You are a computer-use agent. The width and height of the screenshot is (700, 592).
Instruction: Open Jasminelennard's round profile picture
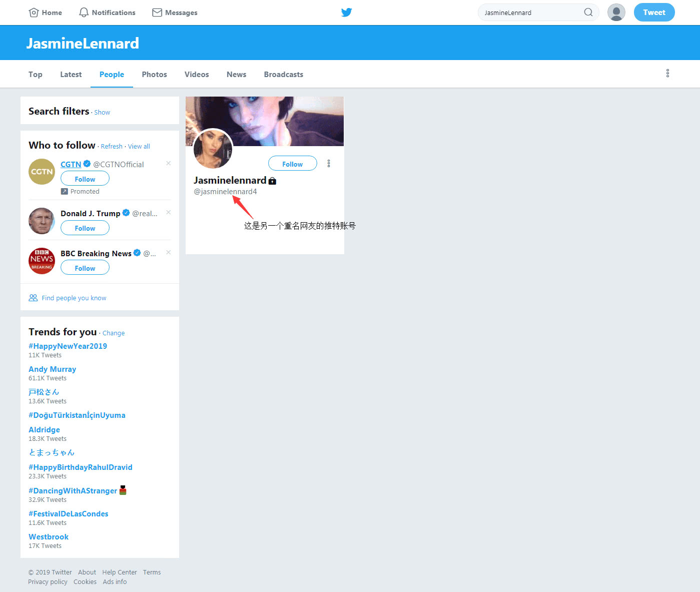[213, 149]
